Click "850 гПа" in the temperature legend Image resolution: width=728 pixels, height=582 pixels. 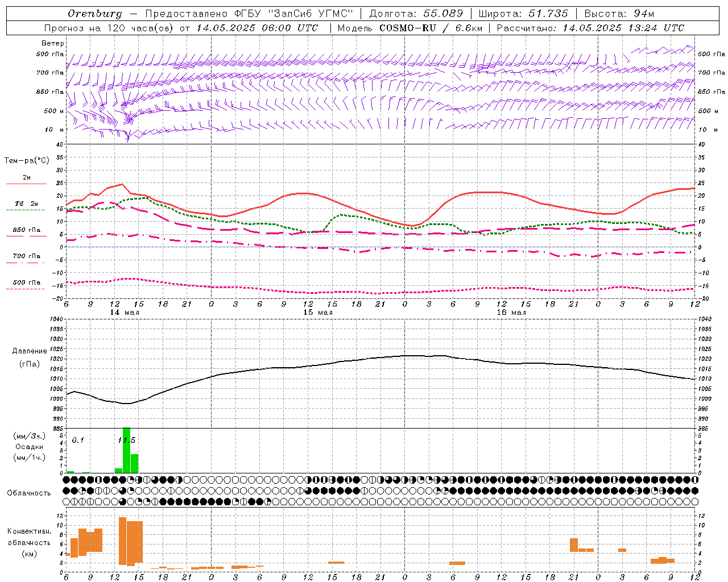pos(27,230)
